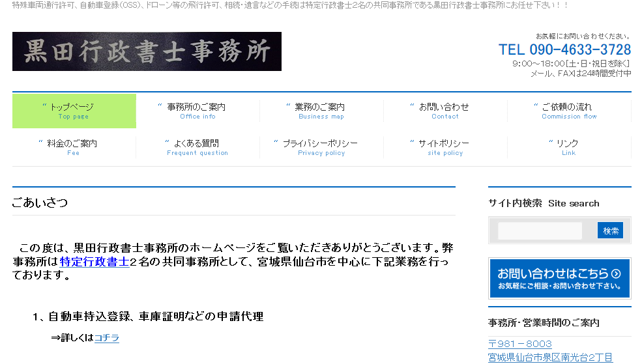Open よくある質問 Frequent question page
The image size is (642, 364).
(197, 147)
